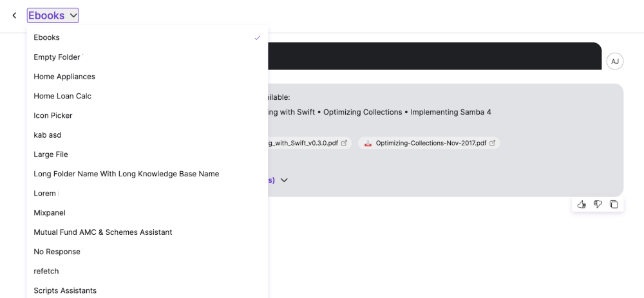The height and width of the screenshot is (298, 644).
Task: Select Long Folder Name With Long Knowledge Base Name
Action: tap(126, 174)
